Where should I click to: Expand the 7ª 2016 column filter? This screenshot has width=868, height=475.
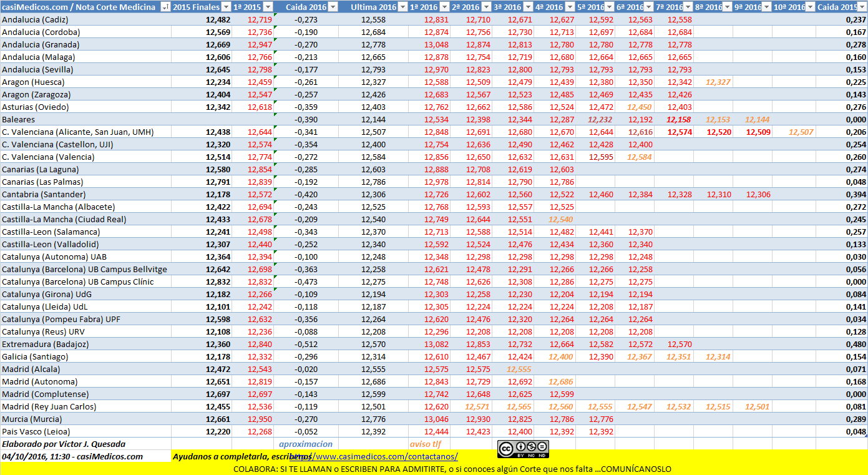[x=687, y=7]
